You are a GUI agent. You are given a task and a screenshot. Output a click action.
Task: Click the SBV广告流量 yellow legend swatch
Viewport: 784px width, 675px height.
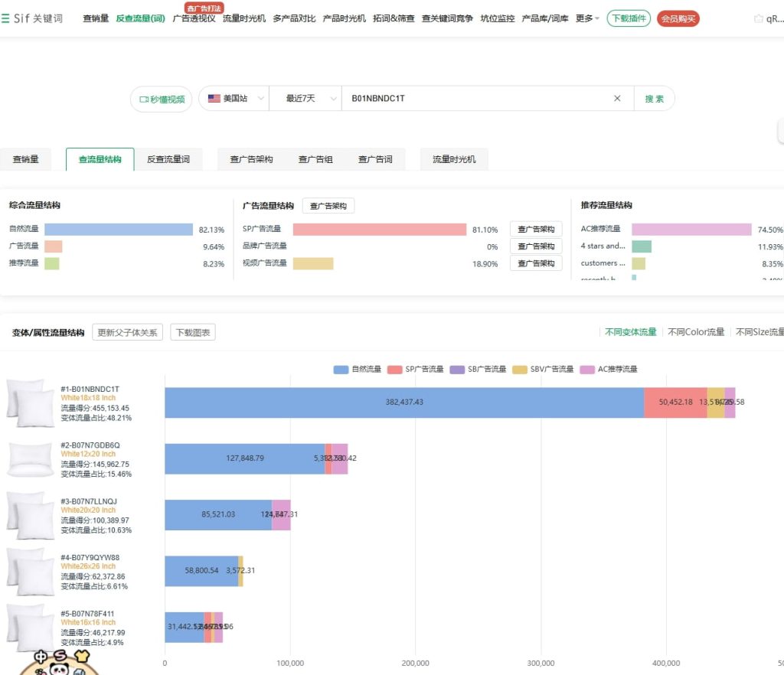click(x=520, y=370)
